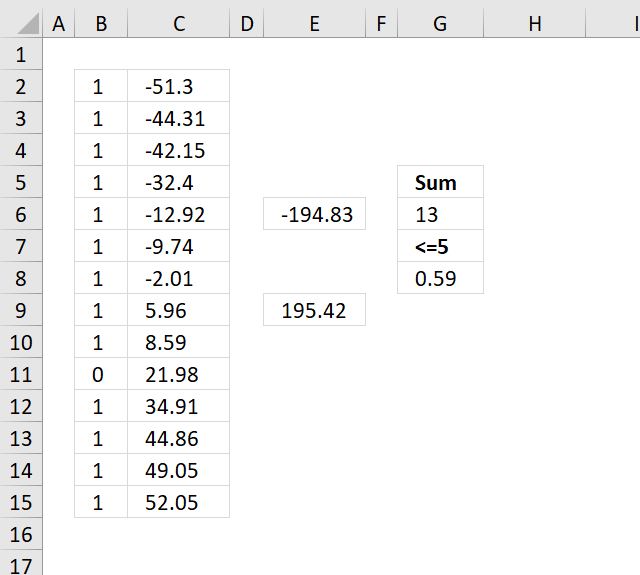
Task: Select column G header
Action: pos(440,23)
